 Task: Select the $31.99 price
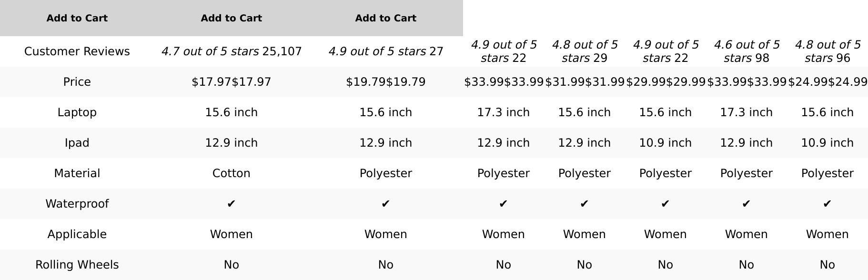pos(585,82)
